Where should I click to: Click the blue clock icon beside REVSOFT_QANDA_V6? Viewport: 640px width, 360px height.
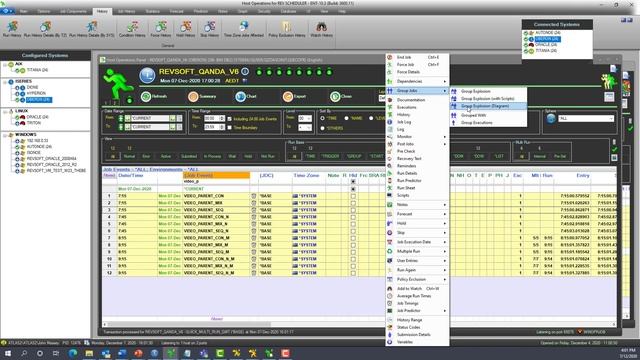[x=147, y=76]
